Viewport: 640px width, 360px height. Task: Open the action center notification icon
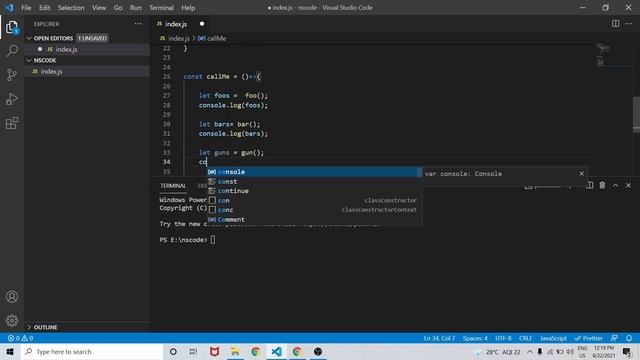point(627,351)
